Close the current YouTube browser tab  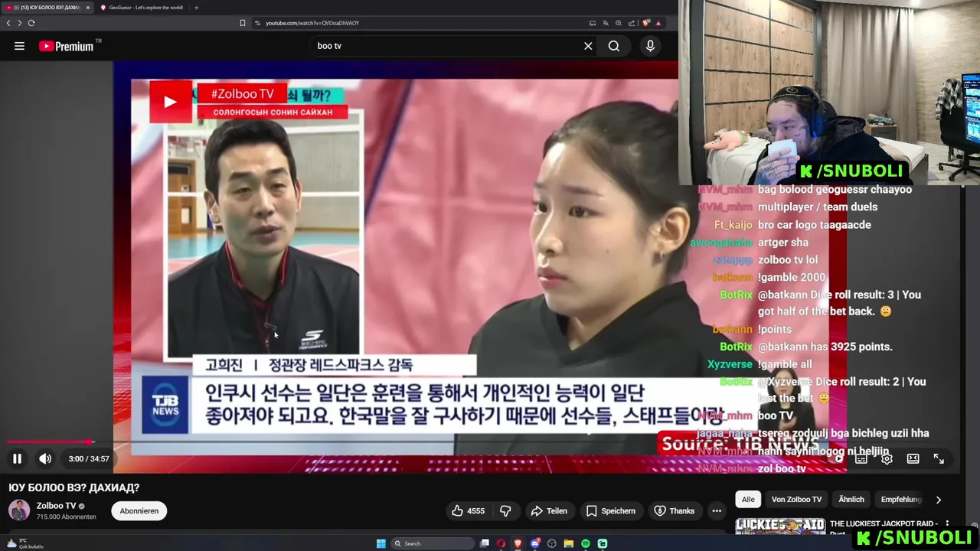(x=88, y=8)
